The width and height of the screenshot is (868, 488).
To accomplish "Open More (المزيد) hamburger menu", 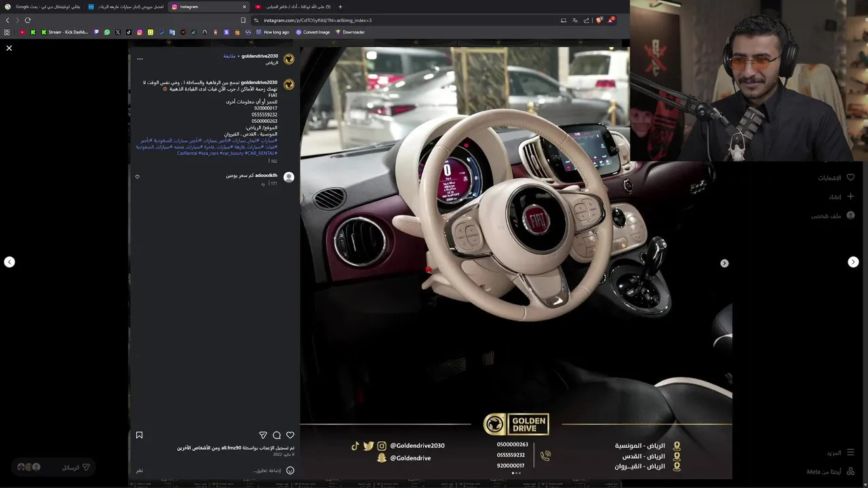I will pos(841,453).
